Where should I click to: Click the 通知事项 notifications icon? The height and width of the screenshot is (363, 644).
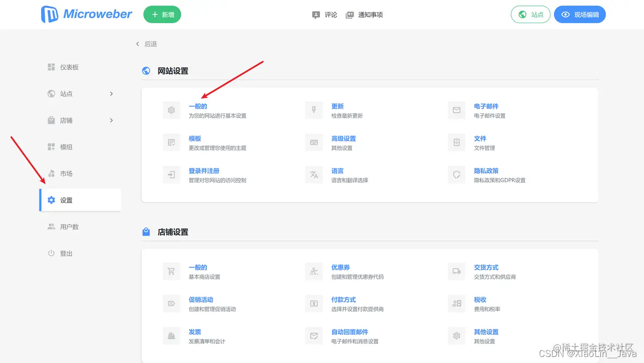[349, 15]
